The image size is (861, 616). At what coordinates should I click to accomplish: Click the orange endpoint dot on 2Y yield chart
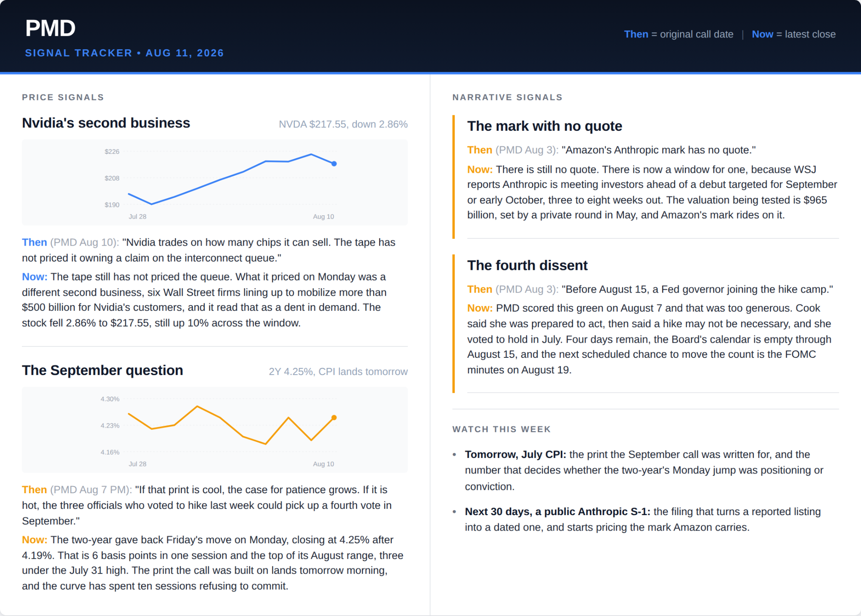click(334, 418)
